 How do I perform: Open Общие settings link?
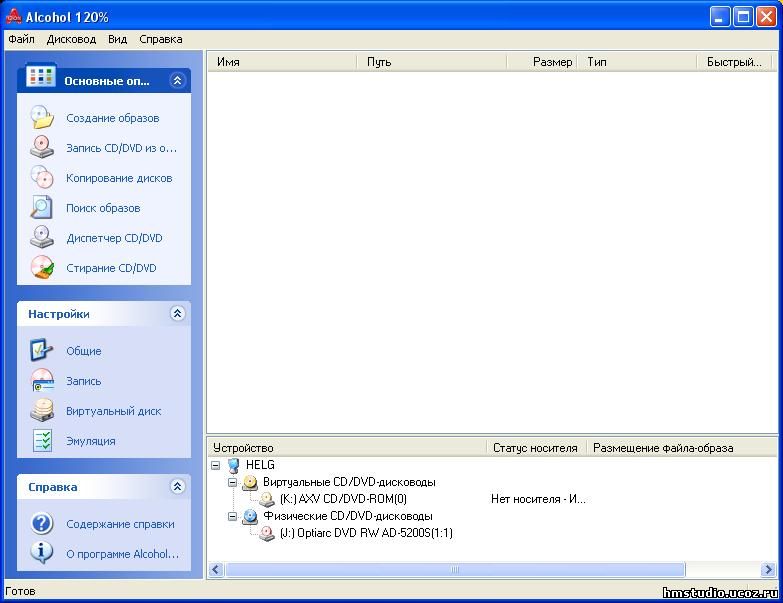(84, 351)
